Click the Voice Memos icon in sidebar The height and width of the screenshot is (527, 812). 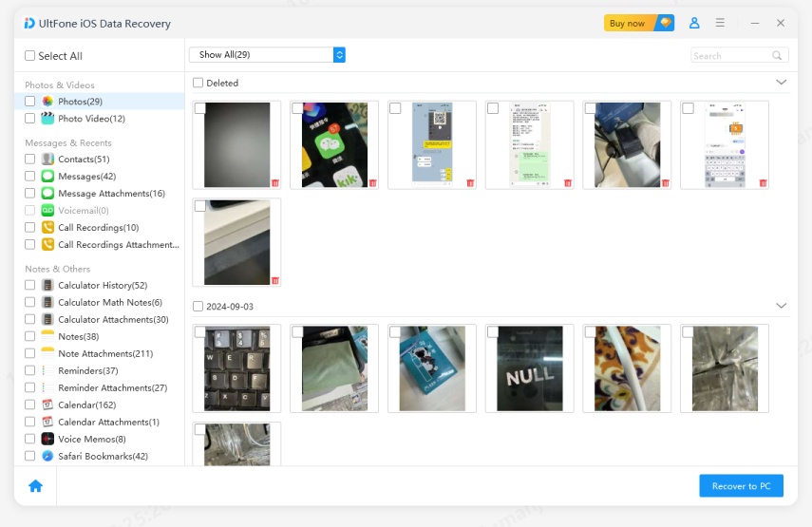tap(47, 439)
